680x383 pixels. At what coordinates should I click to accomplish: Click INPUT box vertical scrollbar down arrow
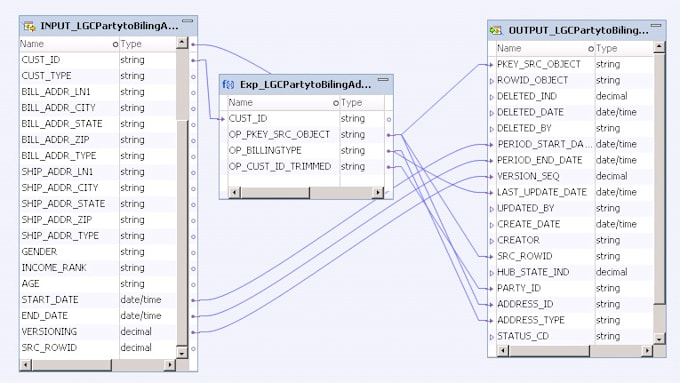pyautogui.click(x=182, y=353)
